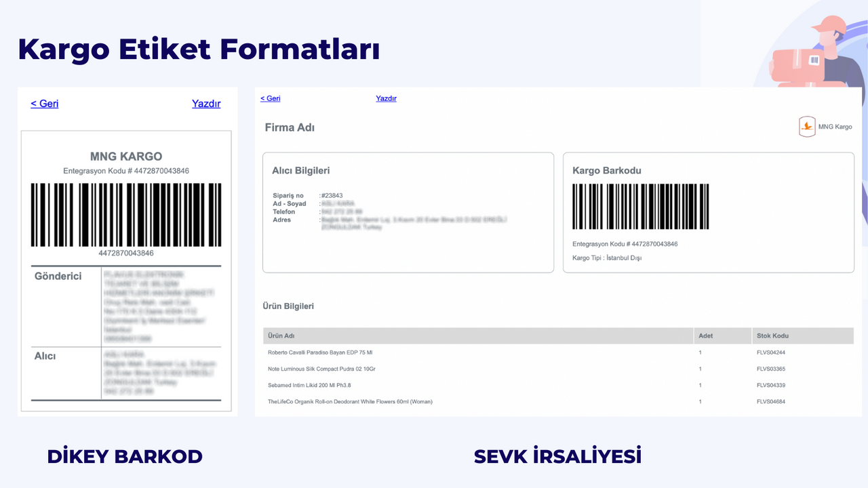Click the number '4472870043846' below the vertical barcode
The width and height of the screenshot is (868, 488).
(x=126, y=253)
